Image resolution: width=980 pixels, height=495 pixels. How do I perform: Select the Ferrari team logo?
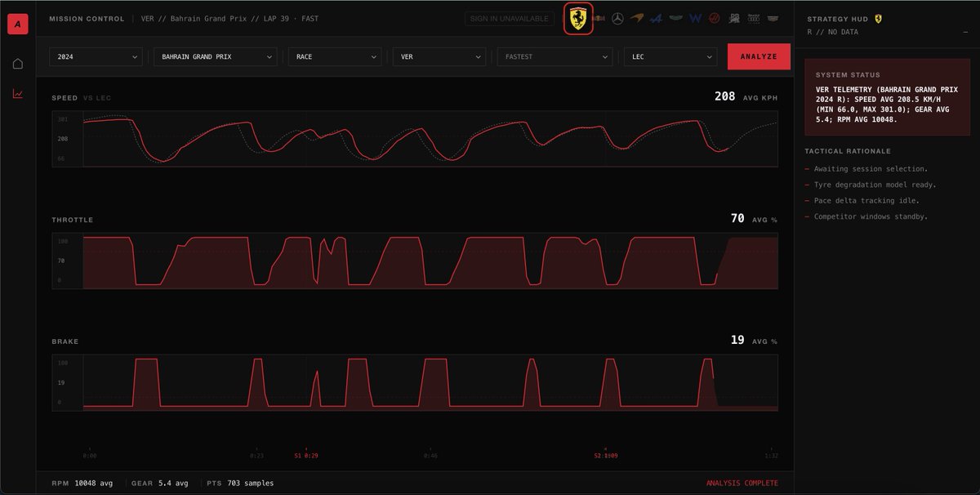point(578,19)
